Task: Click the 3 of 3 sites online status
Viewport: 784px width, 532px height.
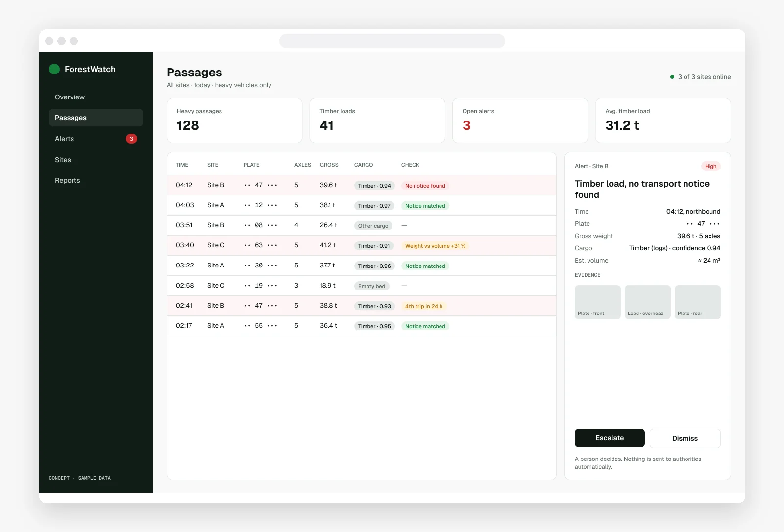Action: coord(700,77)
